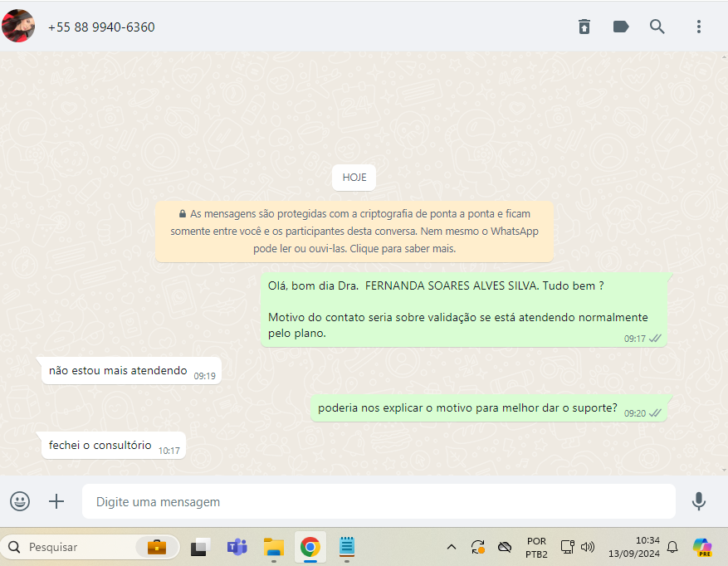
Task: Click the 'fechei o consultório' message
Action: 100,446
